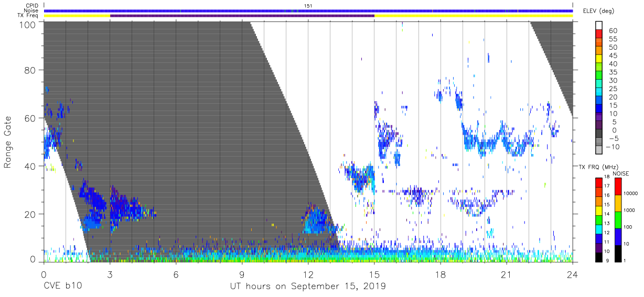Image resolution: width=644 pixels, height=297 pixels.
Task: Click the '9' tick on the UT hours axis
Action: (x=242, y=274)
